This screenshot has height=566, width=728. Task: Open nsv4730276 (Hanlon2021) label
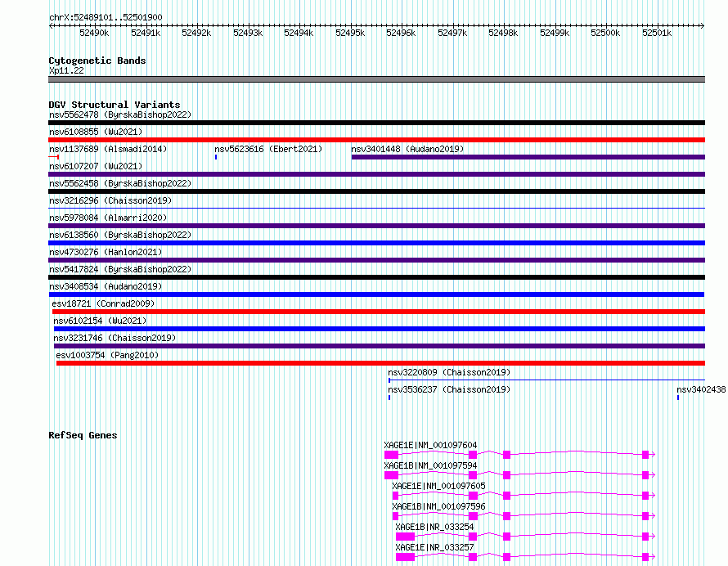coord(106,252)
